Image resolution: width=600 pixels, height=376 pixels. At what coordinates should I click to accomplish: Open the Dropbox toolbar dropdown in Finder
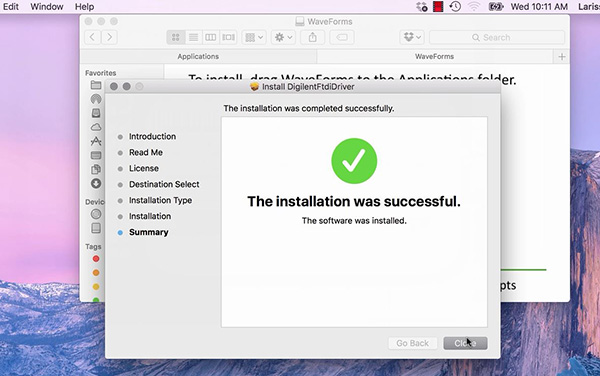tap(412, 37)
